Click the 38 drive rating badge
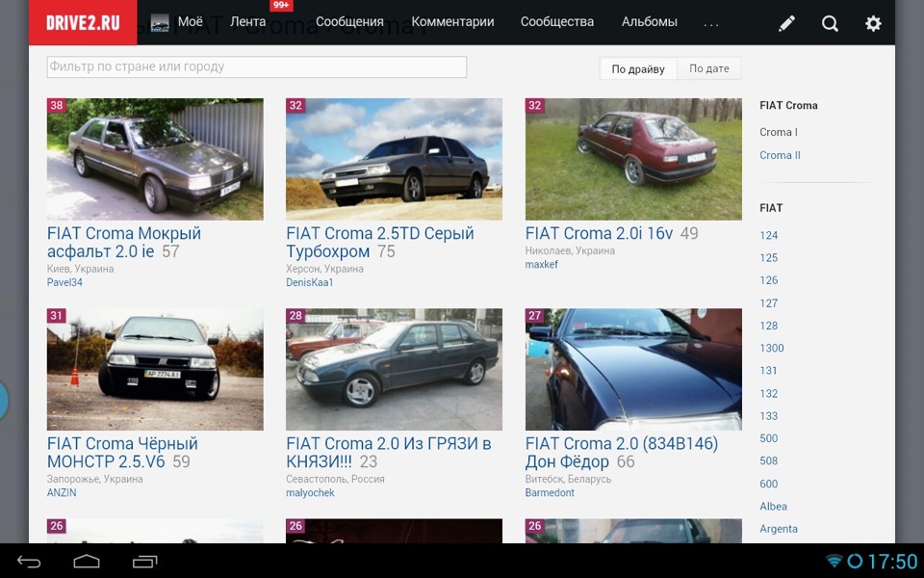The image size is (924, 578). [57, 106]
